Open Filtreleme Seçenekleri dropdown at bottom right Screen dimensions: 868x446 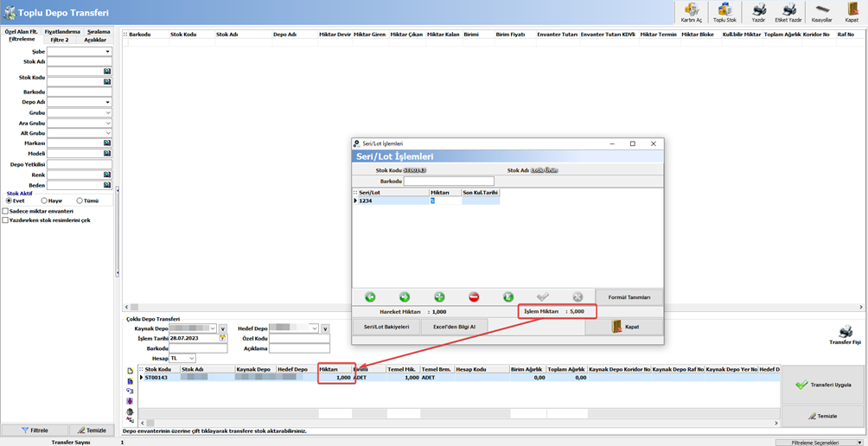pos(820,443)
